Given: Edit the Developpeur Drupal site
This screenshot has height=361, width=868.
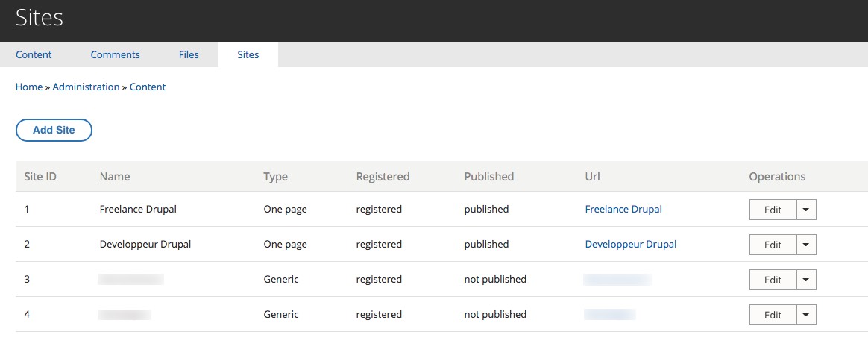Looking at the screenshot, I should [x=773, y=245].
